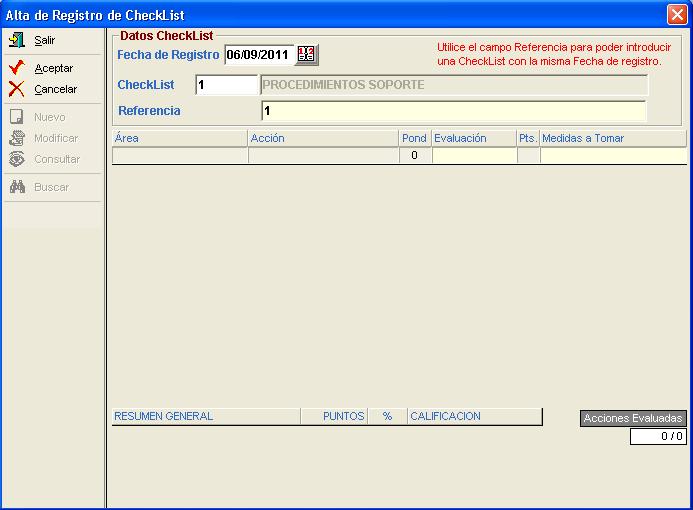This screenshot has height=510, width=693.
Task: Click the Área column header
Action: point(180,138)
